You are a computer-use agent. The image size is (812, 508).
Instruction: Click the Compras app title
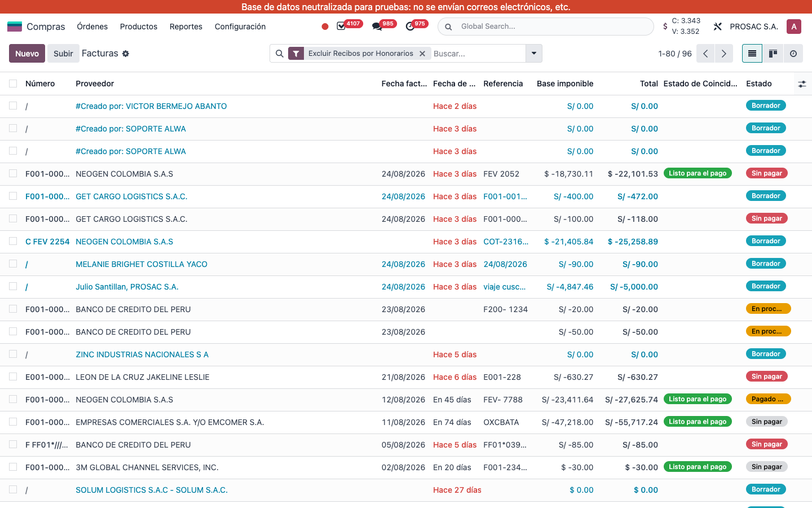pos(46,27)
